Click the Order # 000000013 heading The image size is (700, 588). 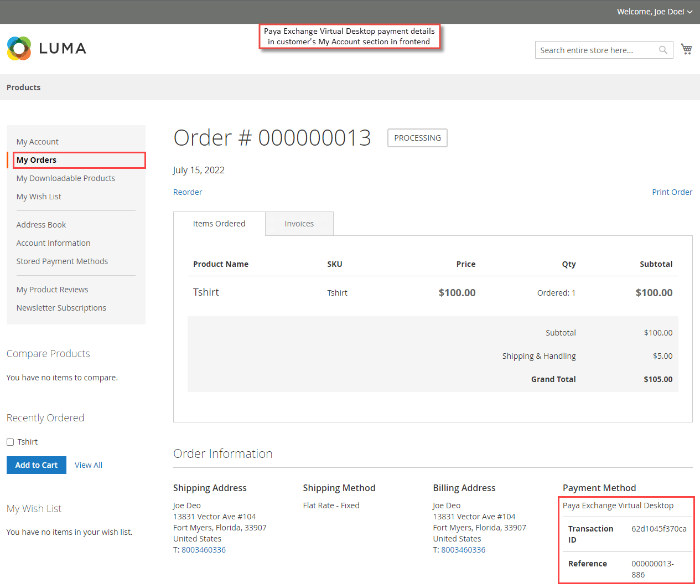[272, 138]
